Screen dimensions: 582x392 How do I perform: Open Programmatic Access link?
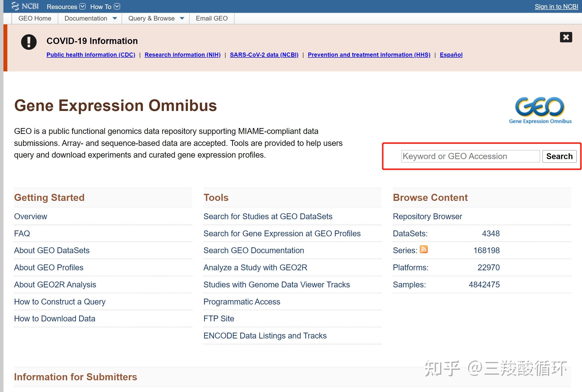[x=242, y=302]
